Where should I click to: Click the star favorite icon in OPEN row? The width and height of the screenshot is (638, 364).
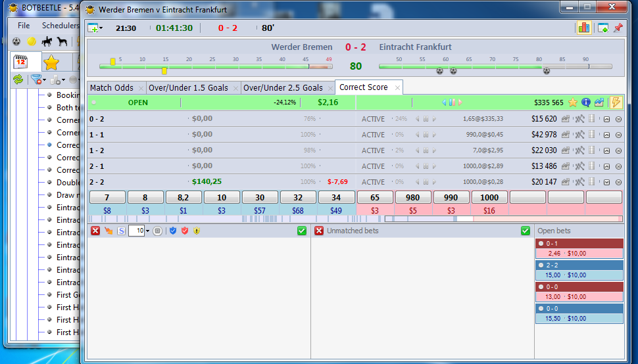(572, 102)
